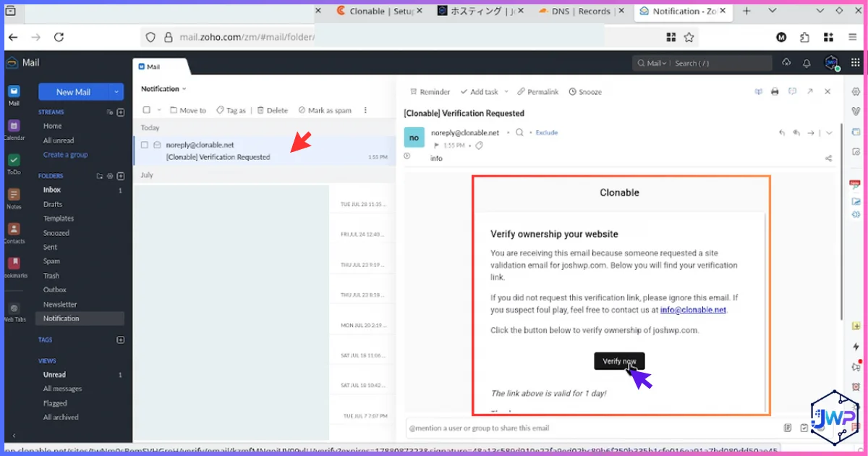Screen dimensions: 868x456
Task: Add a new stream with plus icon
Action: point(121,112)
